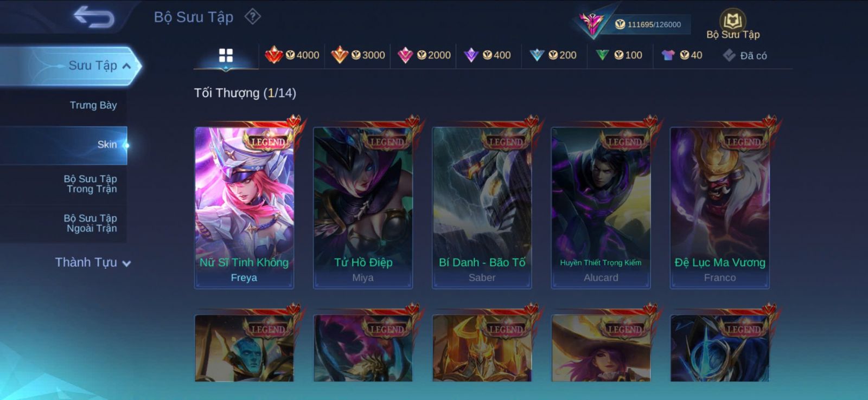Filter by the 2000-point pink gem
The image size is (868, 400).
[x=424, y=55]
